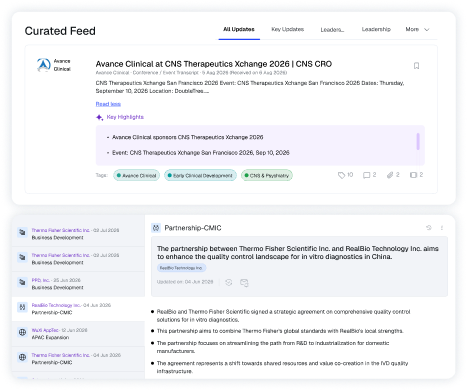The height and width of the screenshot is (391, 468).
Task: Click the RealBio Technology Inc. chip
Action: (181, 268)
